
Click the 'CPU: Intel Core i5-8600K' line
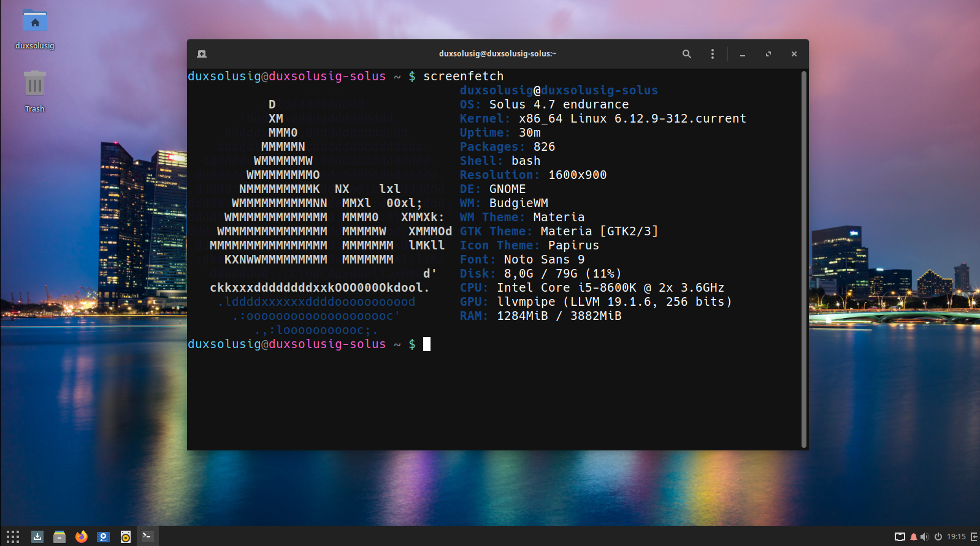[592, 287]
